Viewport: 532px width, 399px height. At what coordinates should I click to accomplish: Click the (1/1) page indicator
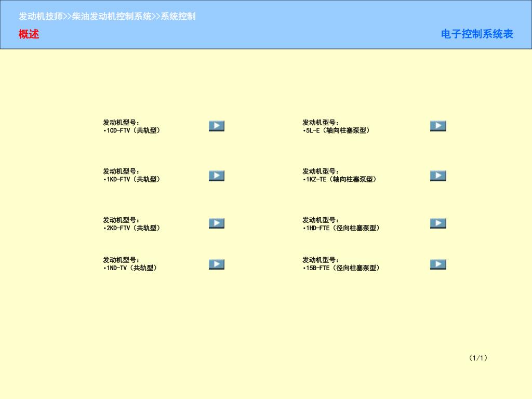(478, 358)
